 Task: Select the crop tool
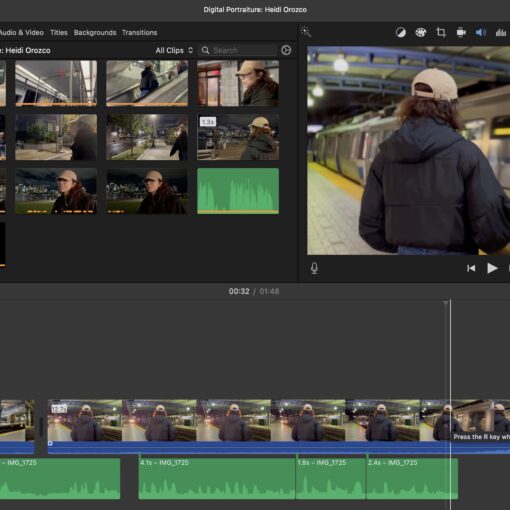tap(441, 32)
